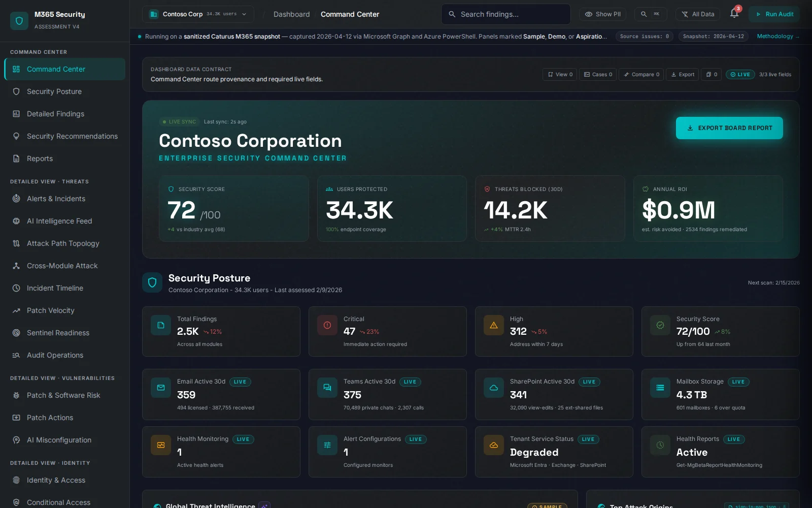The width and height of the screenshot is (812, 508).
Task: Open Reports in sidebar
Action: (64, 158)
